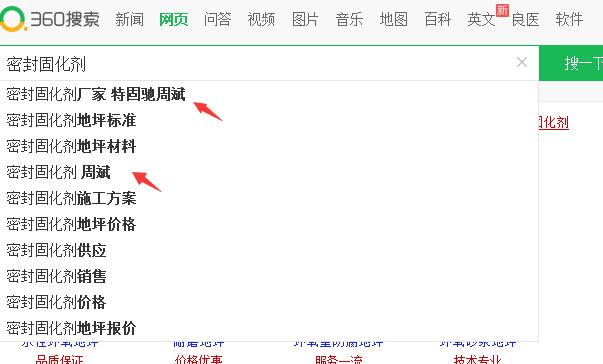The image size is (603, 364).
Task: Switch to 地图 tab
Action: pyautogui.click(x=393, y=19)
